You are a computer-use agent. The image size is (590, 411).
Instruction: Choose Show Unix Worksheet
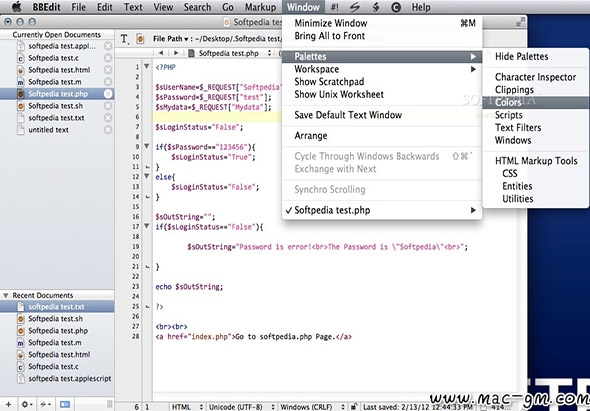(382, 94)
